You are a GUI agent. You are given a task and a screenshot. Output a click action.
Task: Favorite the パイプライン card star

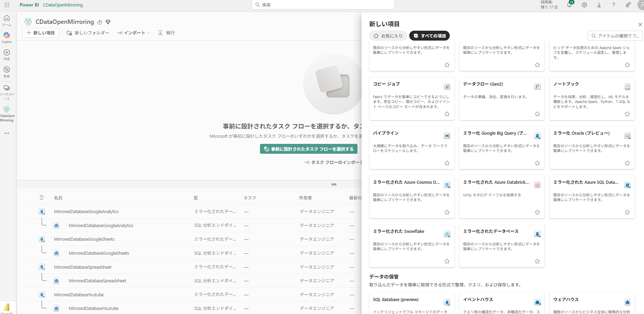click(447, 163)
